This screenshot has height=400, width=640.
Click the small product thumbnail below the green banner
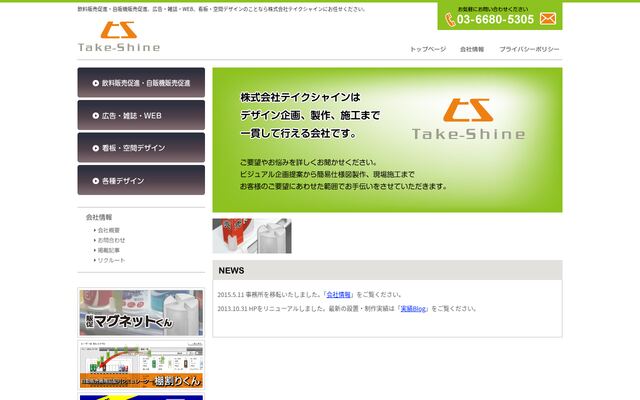(252, 236)
